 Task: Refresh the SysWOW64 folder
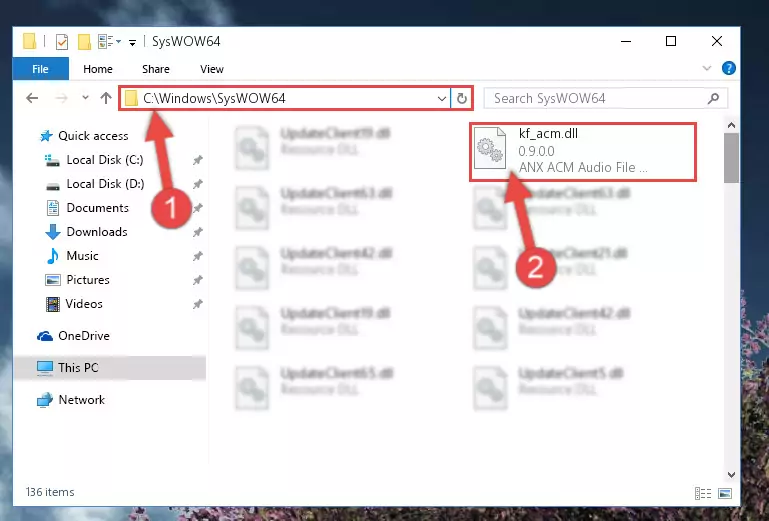point(461,99)
